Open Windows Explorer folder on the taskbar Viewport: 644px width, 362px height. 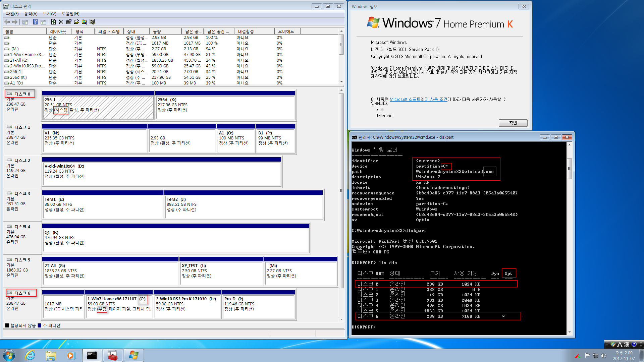tap(51, 355)
